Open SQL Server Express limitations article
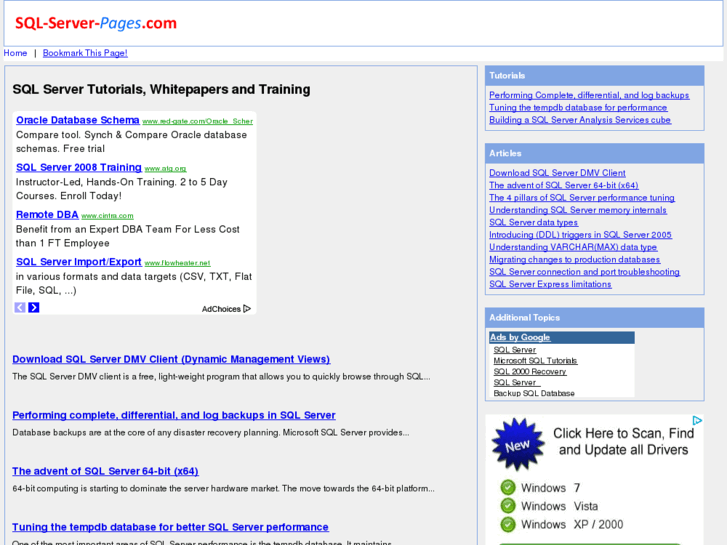Image resolution: width=727 pixels, height=545 pixels. click(550, 284)
